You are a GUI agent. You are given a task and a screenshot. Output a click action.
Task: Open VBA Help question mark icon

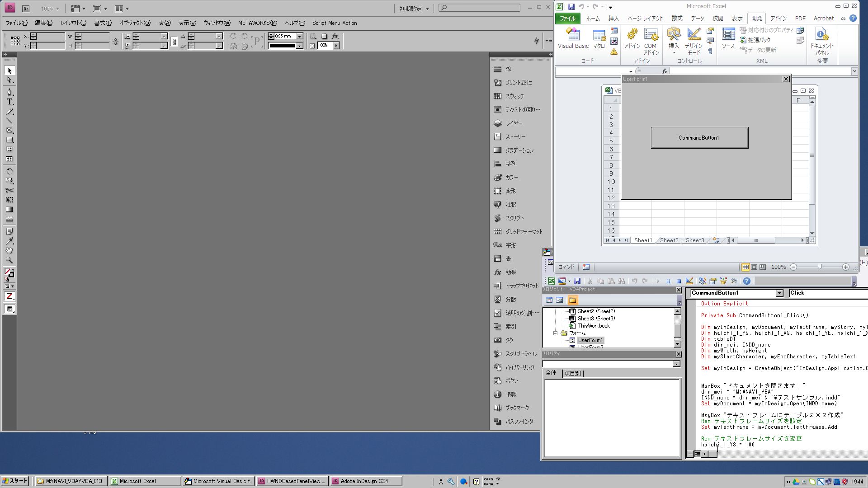pyautogui.click(x=747, y=281)
